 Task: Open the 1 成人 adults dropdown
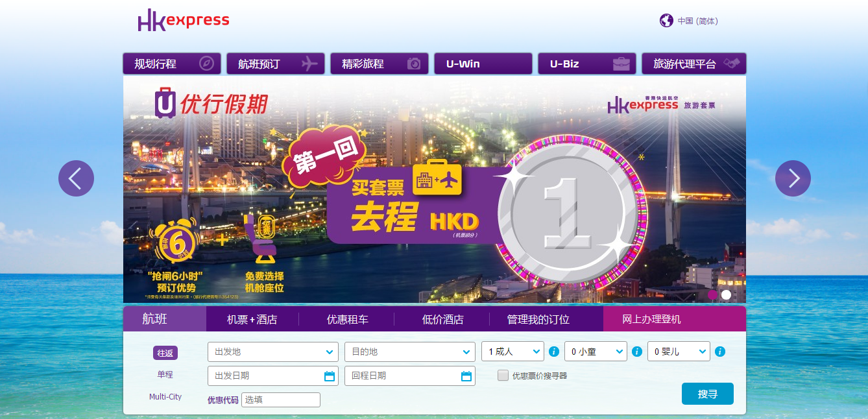[x=512, y=352]
